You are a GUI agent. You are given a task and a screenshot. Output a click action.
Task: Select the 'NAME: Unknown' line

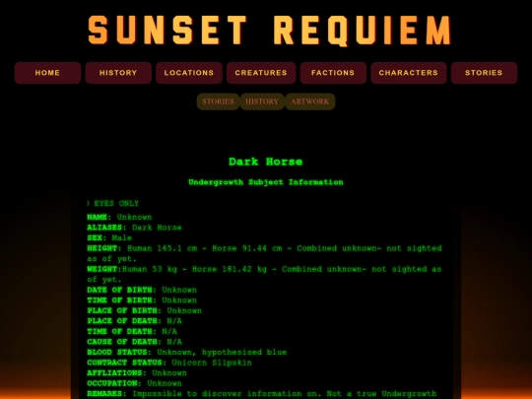(119, 217)
